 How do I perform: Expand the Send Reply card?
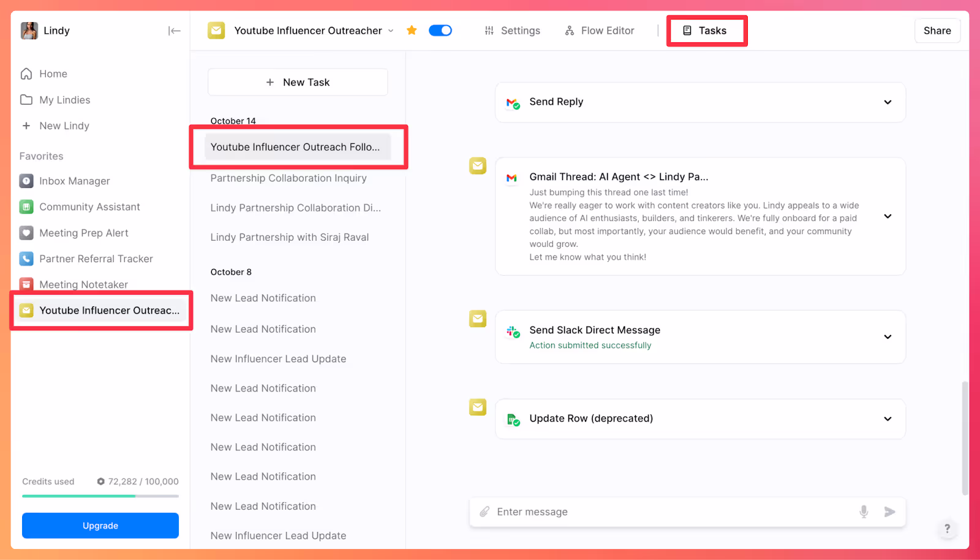click(x=888, y=102)
